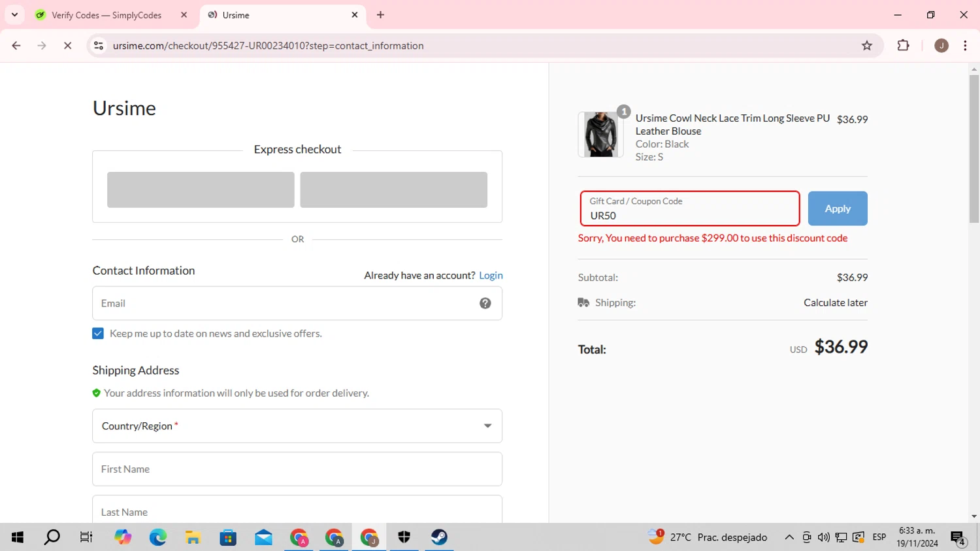This screenshot has height=551, width=980.
Task: Open Chrome's three-dot menu
Action: [x=965, y=46]
